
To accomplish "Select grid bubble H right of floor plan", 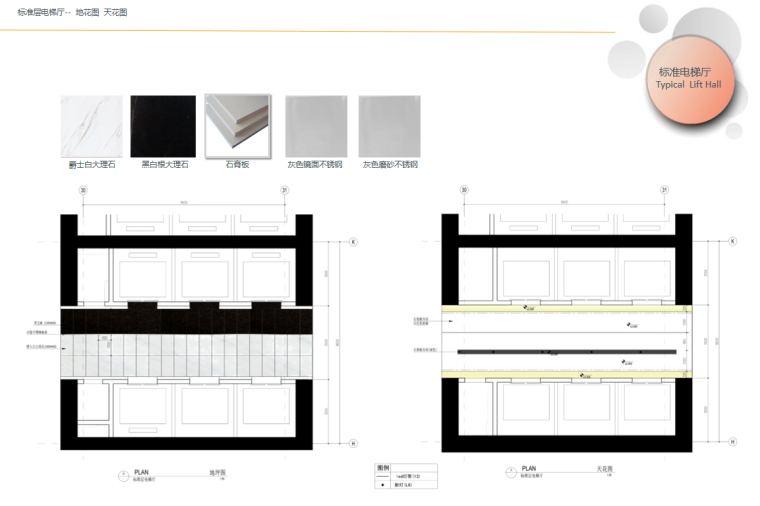I will [352, 441].
